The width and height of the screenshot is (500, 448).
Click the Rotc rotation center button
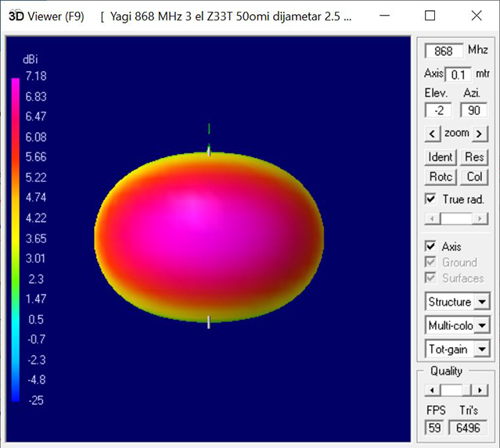point(441,177)
